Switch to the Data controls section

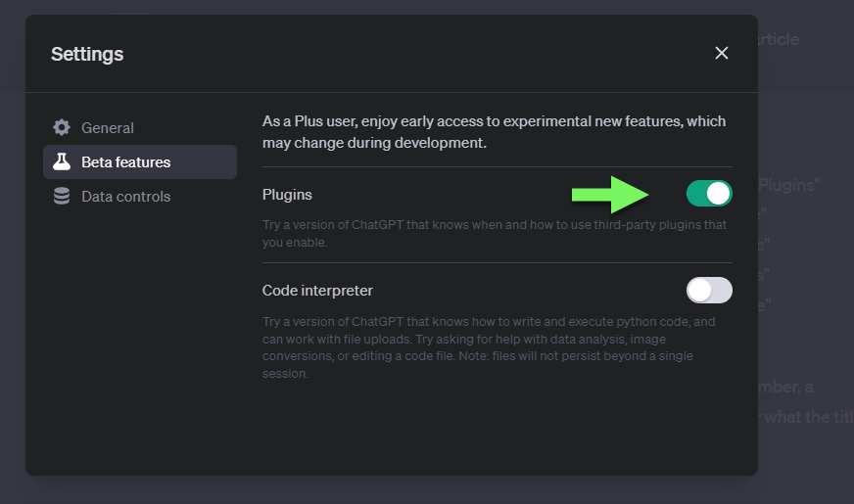125,197
